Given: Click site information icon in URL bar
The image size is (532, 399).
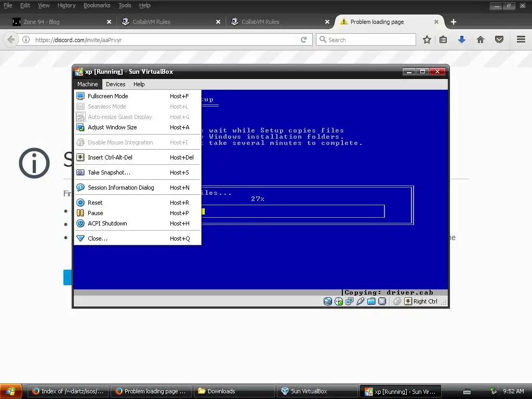Looking at the screenshot, I should (x=26, y=39).
